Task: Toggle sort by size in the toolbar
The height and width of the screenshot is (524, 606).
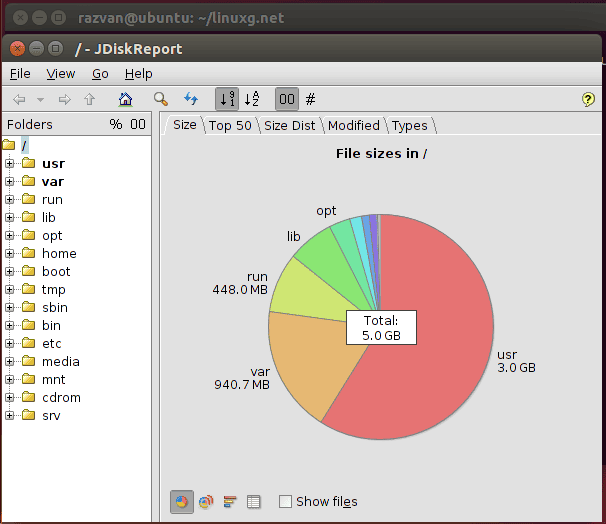Action: (227, 99)
